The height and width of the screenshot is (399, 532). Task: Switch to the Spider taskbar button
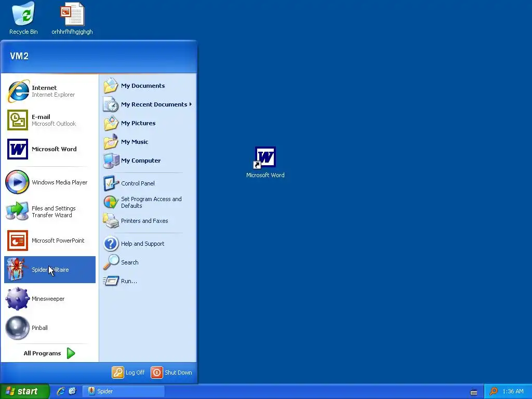124,391
